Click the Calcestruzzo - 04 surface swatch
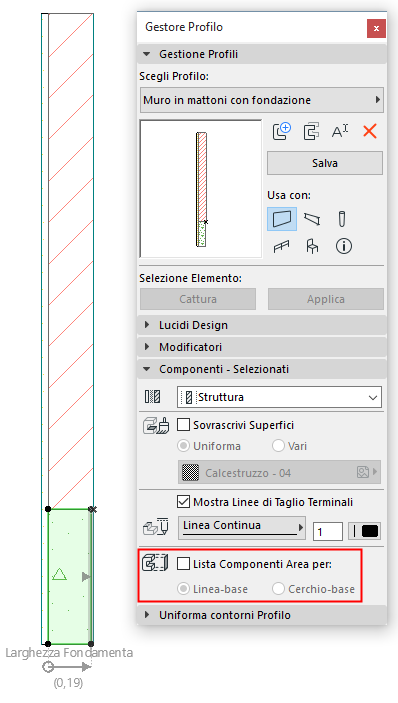 click(x=191, y=473)
